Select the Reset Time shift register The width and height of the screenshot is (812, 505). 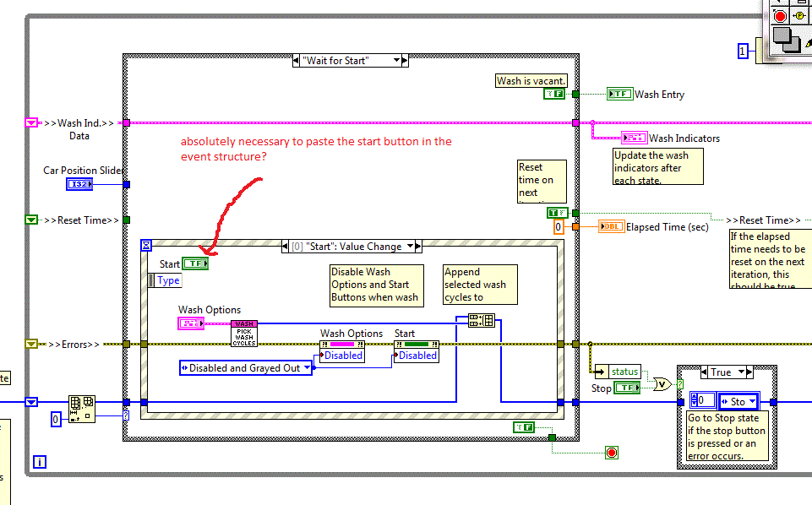point(31,220)
